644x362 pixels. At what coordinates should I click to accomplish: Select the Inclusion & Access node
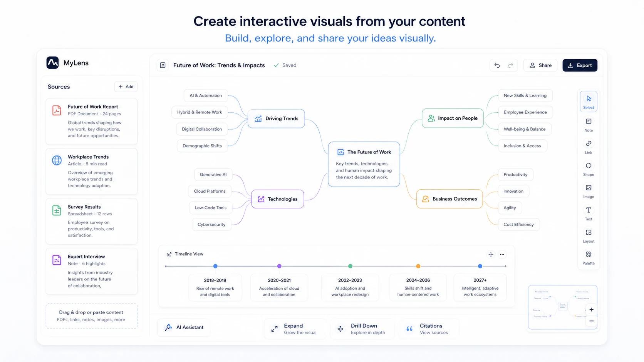tap(522, 146)
